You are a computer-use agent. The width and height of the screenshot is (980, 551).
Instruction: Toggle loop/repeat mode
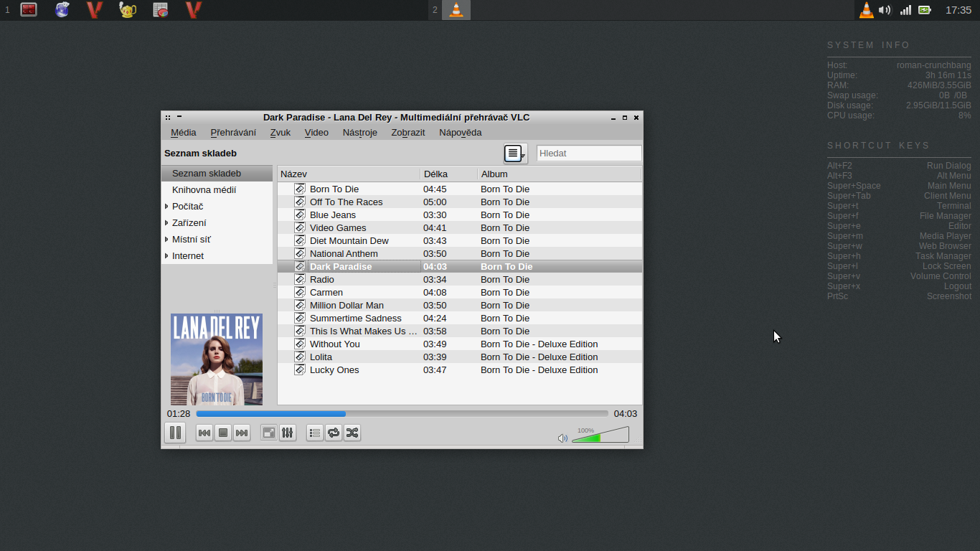334,433
